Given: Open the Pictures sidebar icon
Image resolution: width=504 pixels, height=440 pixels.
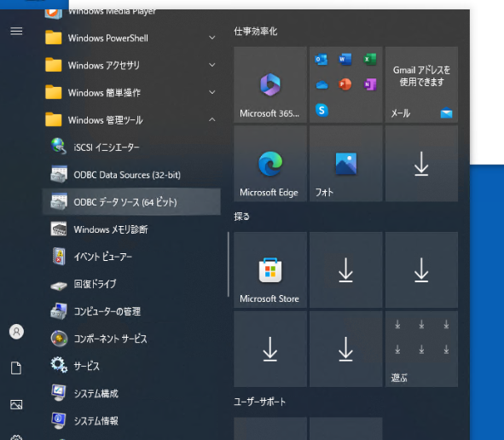Looking at the screenshot, I should pyautogui.click(x=16, y=404).
